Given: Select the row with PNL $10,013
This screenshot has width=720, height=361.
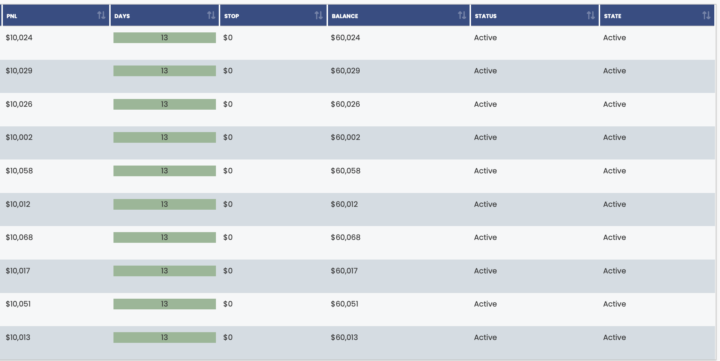Looking at the screenshot, I should click(358, 343).
